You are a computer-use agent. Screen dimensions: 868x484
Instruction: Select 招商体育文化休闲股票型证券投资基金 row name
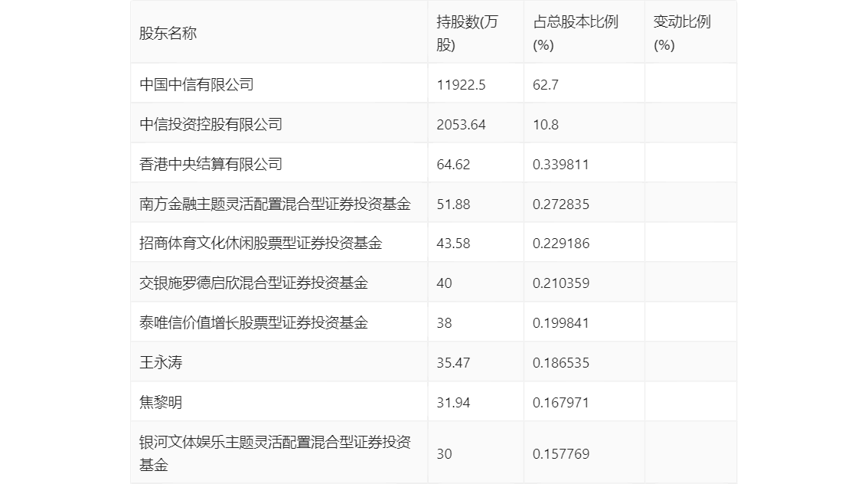261,243
